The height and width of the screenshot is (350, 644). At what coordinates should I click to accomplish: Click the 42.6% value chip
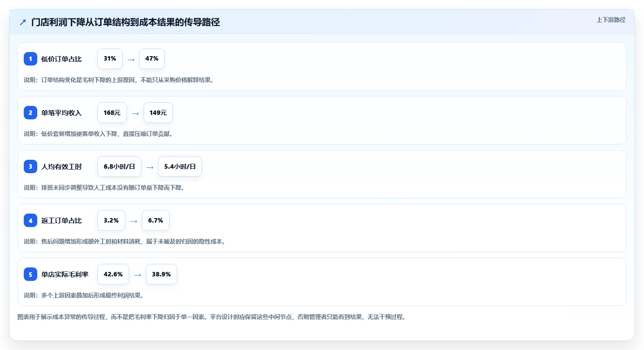coord(113,274)
